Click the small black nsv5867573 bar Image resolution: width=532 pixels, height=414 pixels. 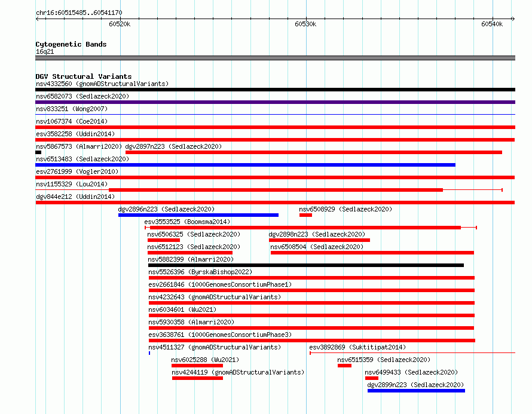(38, 152)
